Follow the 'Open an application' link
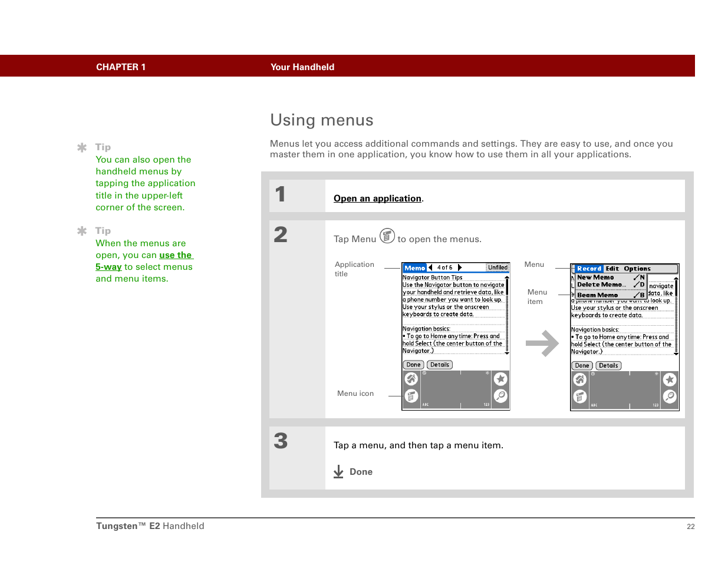Image resolution: width=728 pixels, height=562 pixels. (377, 199)
